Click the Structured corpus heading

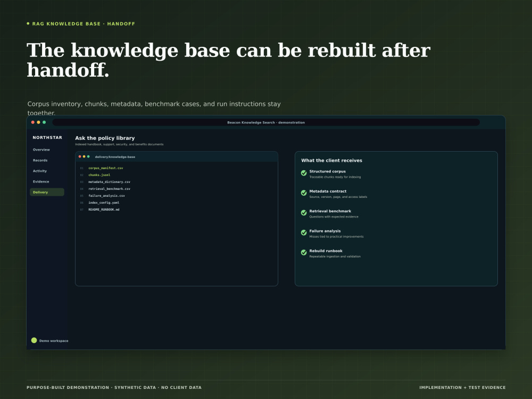[x=327, y=171]
